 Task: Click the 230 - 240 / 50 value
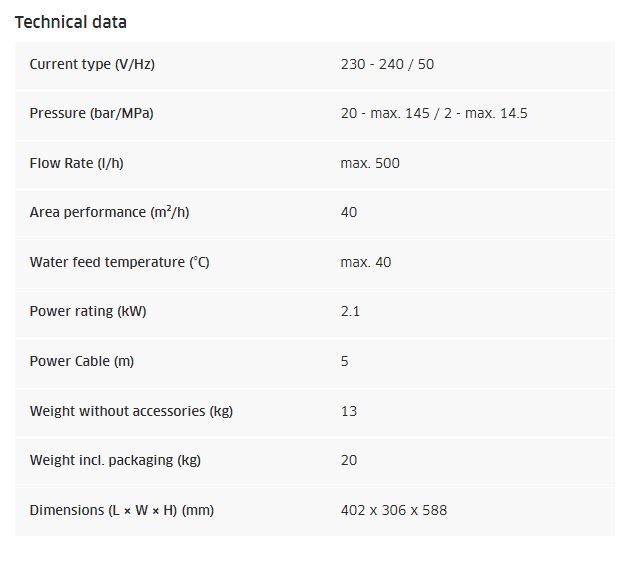coord(387,64)
